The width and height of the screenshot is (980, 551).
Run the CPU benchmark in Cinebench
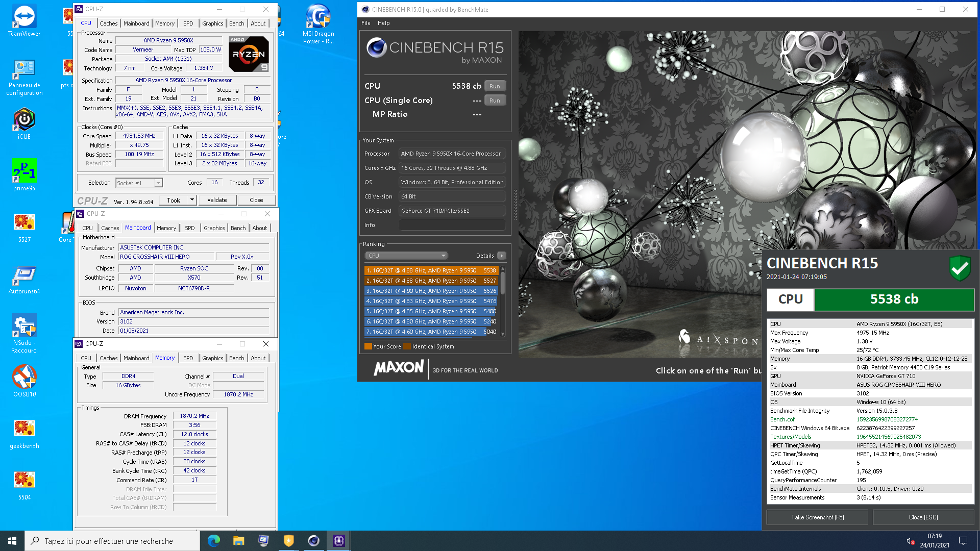[495, 86]
